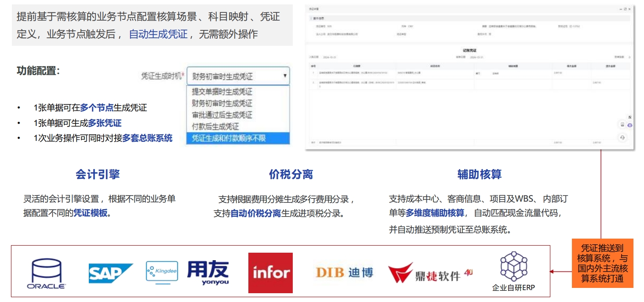Click the SAP logo
Viewport: 644px width, 302px height.
[111, 273]
